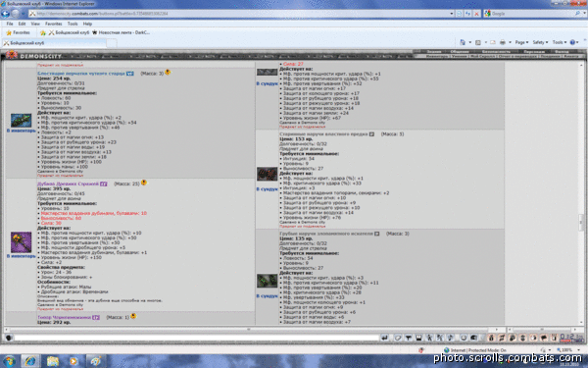Open the Tools menu in menu bar
This screenshot has height=368, width=588.
[x=73, y=24]
